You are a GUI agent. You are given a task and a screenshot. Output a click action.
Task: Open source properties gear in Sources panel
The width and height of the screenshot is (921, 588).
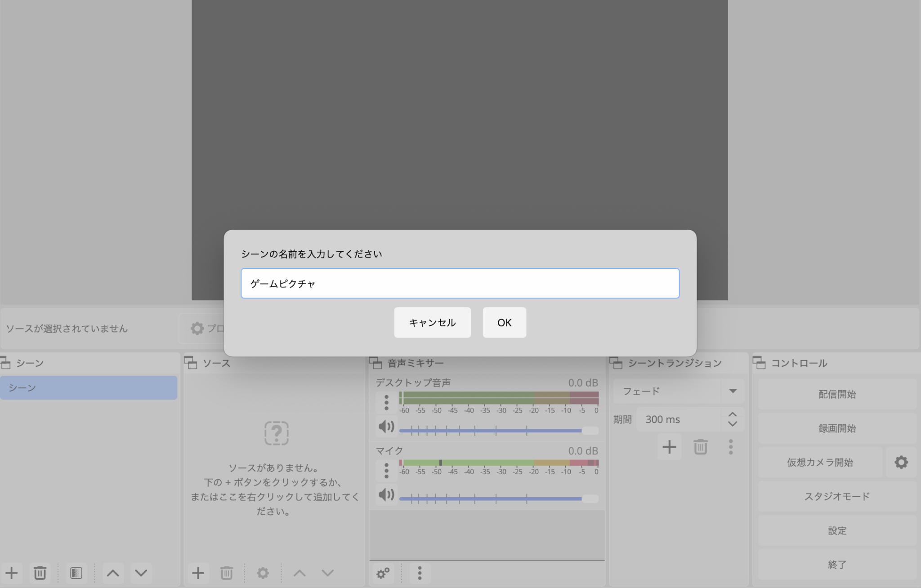pyautogui.click(x=263, y=573)
